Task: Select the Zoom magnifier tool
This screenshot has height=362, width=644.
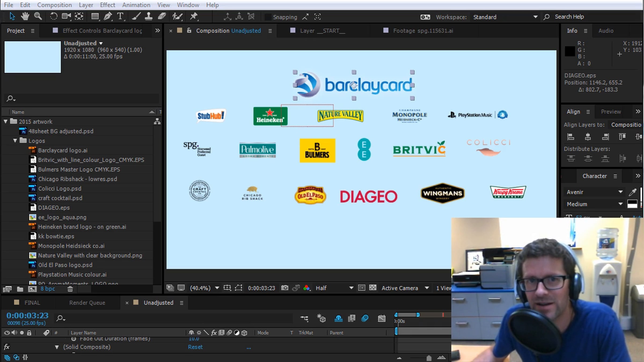Action: (38, 17)
